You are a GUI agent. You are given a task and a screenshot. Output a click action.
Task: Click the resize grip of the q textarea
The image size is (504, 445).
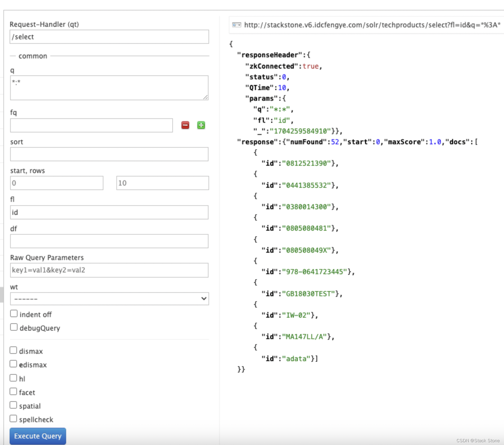205,97
